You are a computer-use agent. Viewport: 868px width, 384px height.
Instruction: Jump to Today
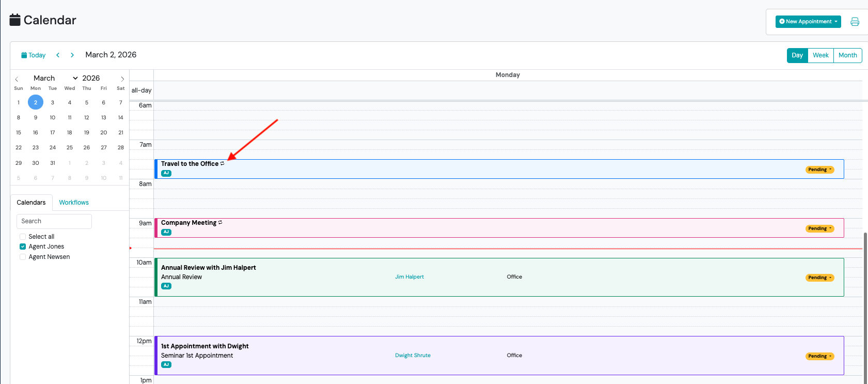coord(33,55)
